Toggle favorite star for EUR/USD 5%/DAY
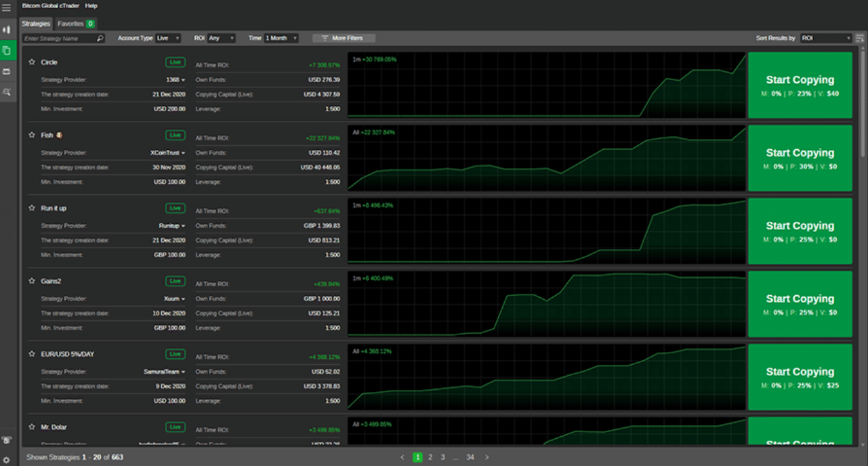868x466 pixels. 32,354
